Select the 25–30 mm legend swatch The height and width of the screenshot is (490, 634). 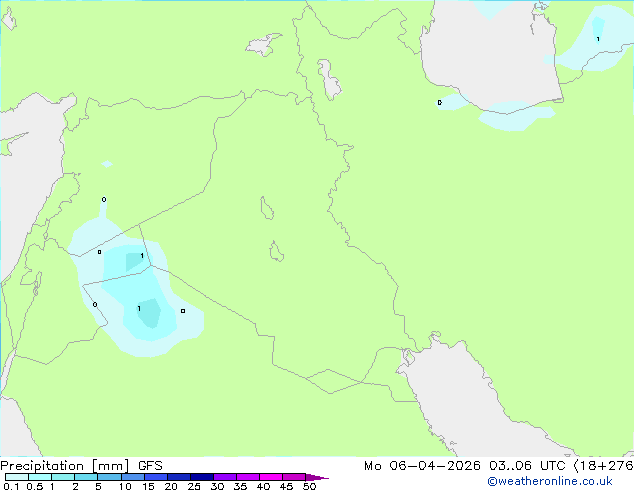pos(202,477)
